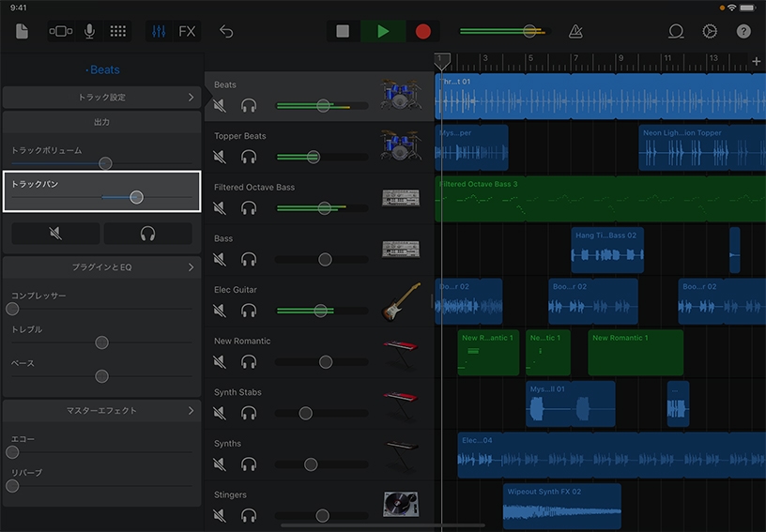Screen dimensions: 766x532
Task: Expand the トラック設定 section
Action: click(101, 97)
